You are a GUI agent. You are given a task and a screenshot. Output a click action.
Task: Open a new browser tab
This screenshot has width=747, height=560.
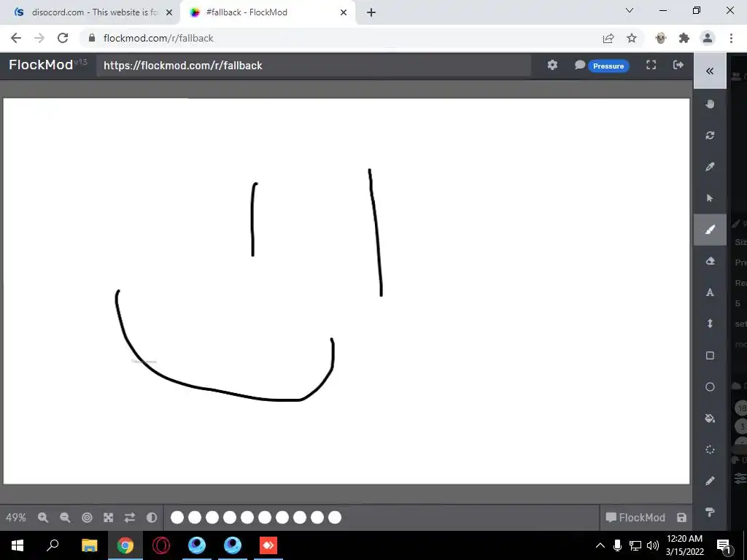pyautogui.click(x=371, y=12)
